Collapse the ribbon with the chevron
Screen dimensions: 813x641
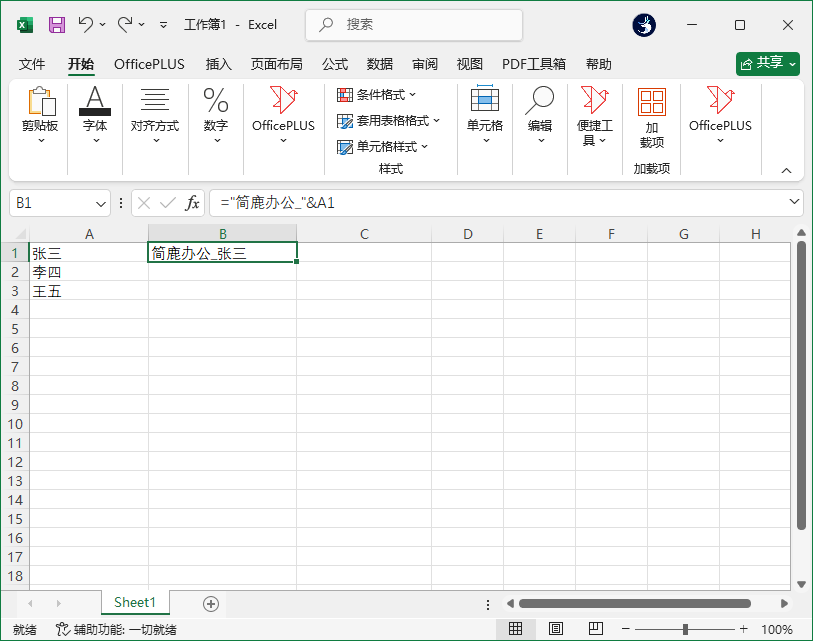coord(786,170)
